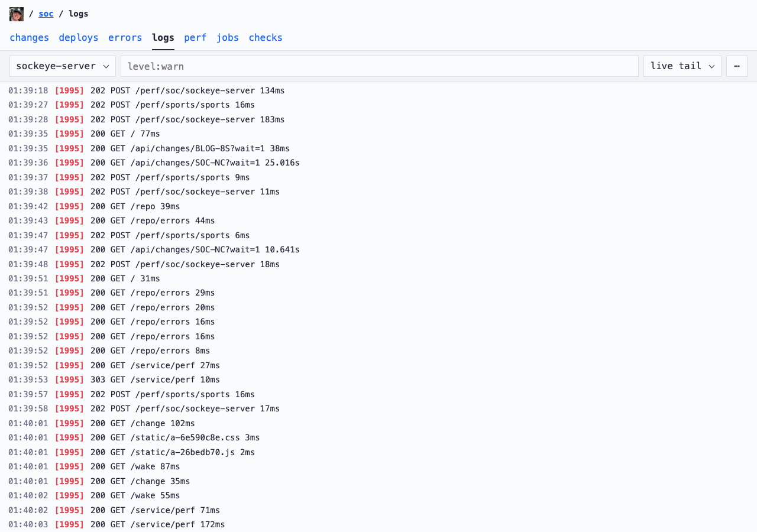Click the log line 'GET / 77ms'
757x532 pixels.
tap(378, 134)
